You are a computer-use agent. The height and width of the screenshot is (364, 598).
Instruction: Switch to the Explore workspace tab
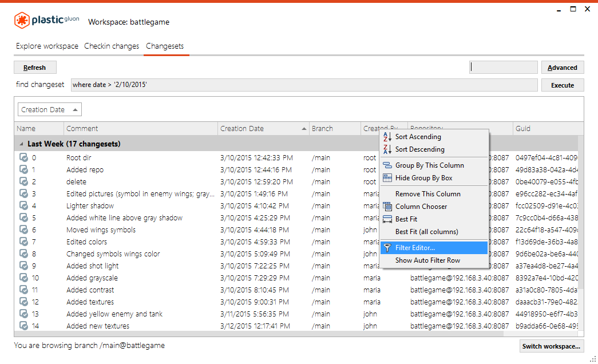pos(47,46)
